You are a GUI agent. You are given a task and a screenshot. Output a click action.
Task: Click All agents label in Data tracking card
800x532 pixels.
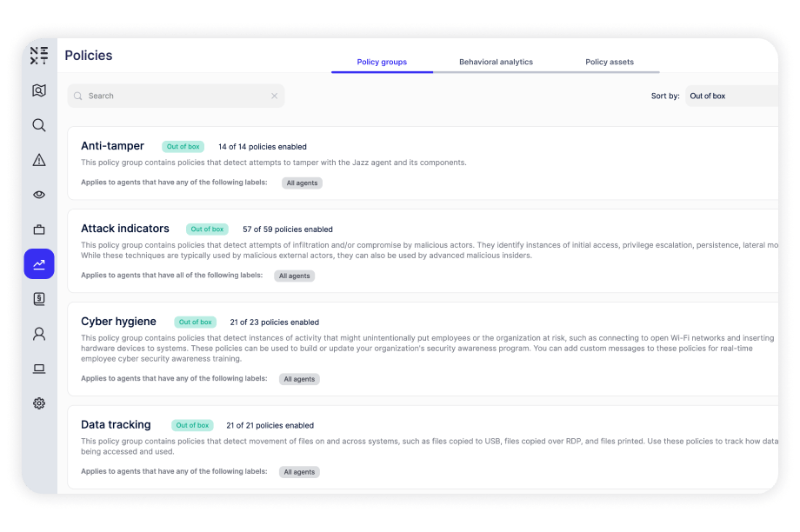(x=299, y=472)
